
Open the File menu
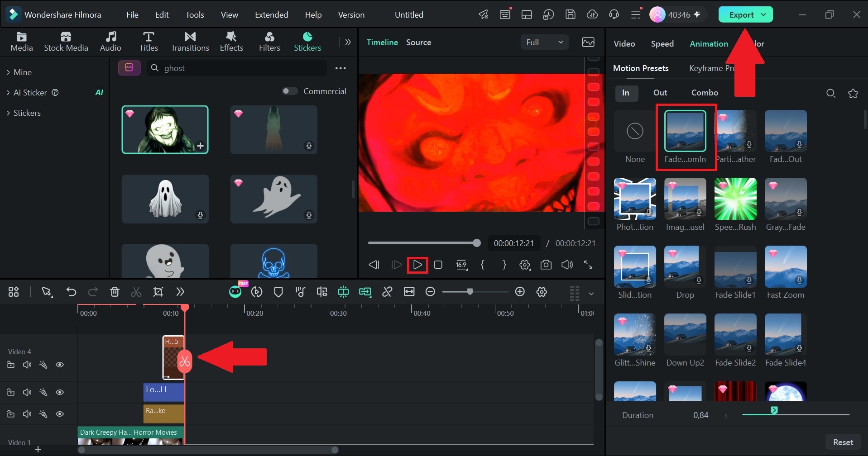[x=132, y=14]
